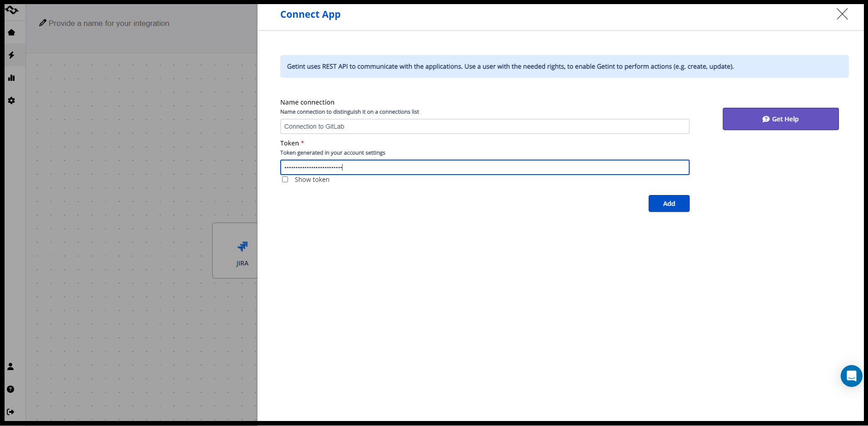Viewport: 868px width, 426px height.
Task: Open integrations via the lightning bolt icon
Action: 11,55
